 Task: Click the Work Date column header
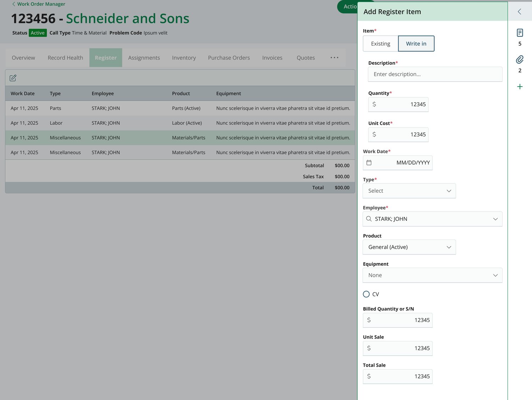pos(23,94)
